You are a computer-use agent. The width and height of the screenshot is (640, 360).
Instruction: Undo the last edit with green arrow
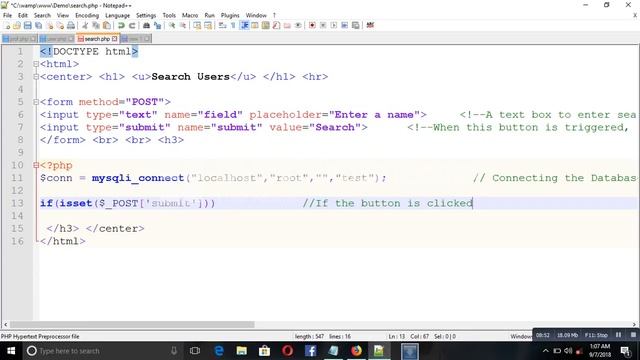[x=121, y=25]
